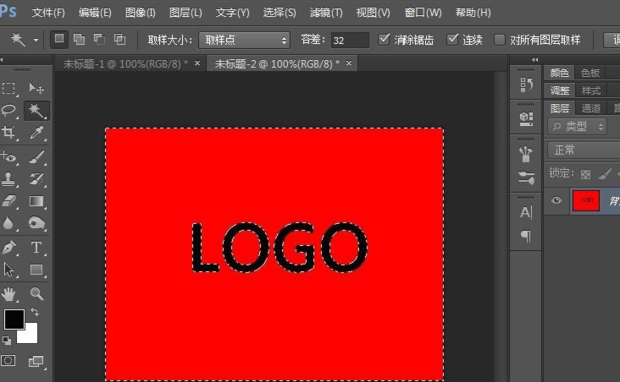Screen dimensions: 620x382
Task: Choose New Selection mode
Action: [59, 40]
